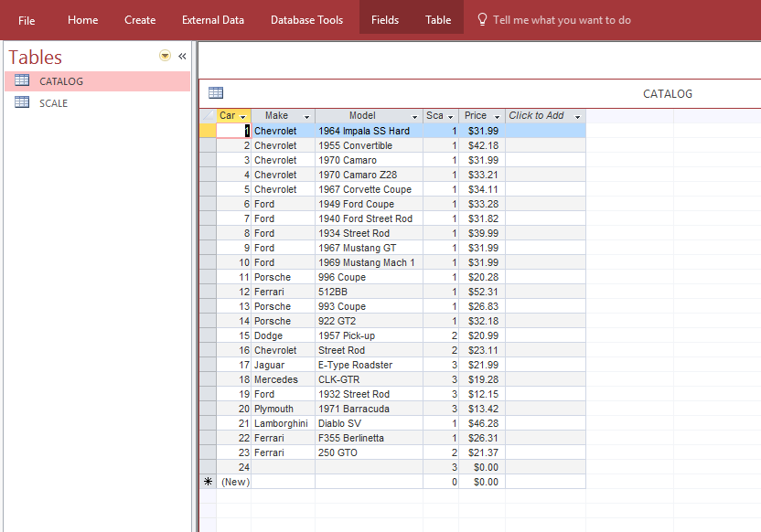The image size is (761, 532).
Task: Click the Tell me what you want field
Action: click(x=562, y=20)
